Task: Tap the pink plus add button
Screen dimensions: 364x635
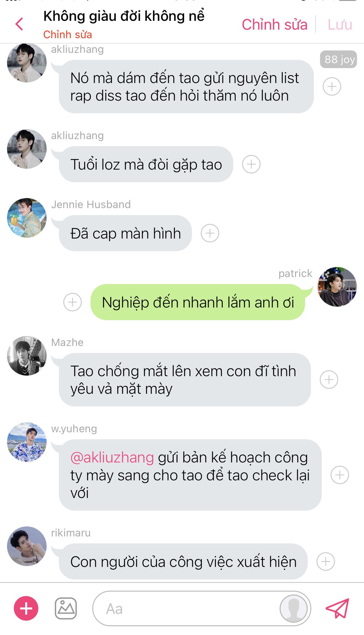Action: [x=26, y=608]
